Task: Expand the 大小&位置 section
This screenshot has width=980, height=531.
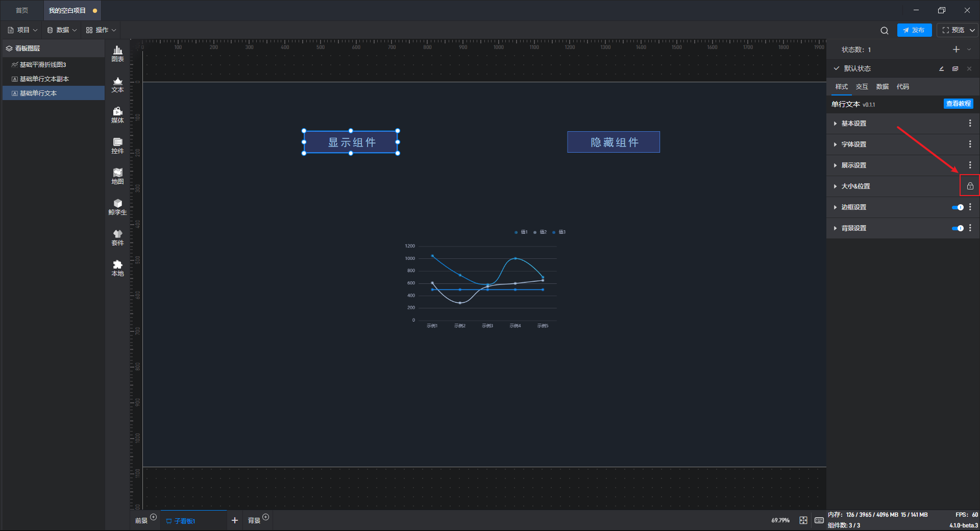Action: coord(835,186)
